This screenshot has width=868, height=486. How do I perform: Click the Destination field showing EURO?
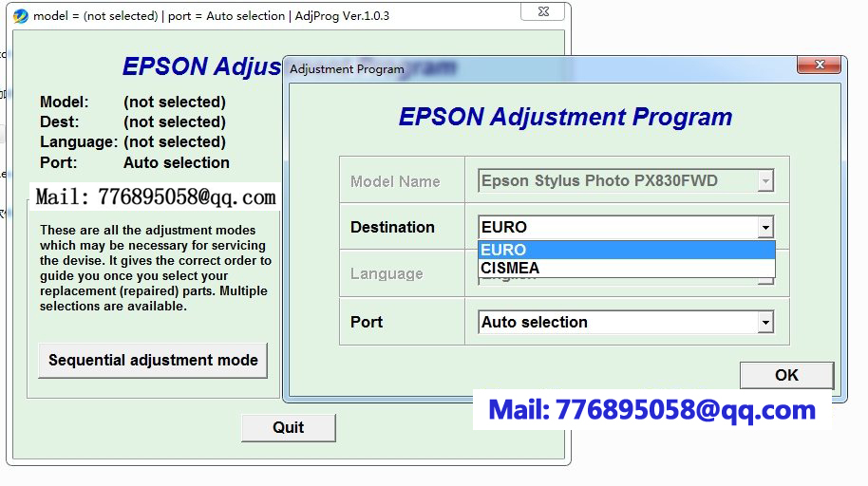626,227
